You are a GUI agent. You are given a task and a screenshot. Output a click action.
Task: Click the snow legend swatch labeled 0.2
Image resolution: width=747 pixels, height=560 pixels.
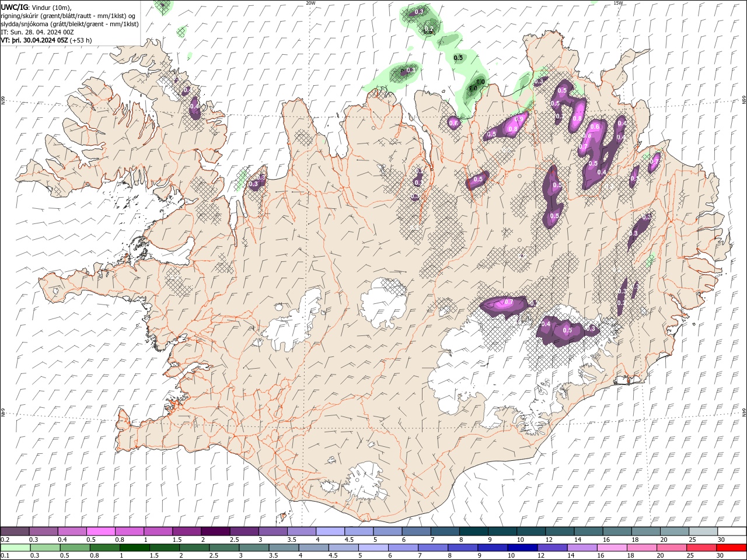coord(15,531)
